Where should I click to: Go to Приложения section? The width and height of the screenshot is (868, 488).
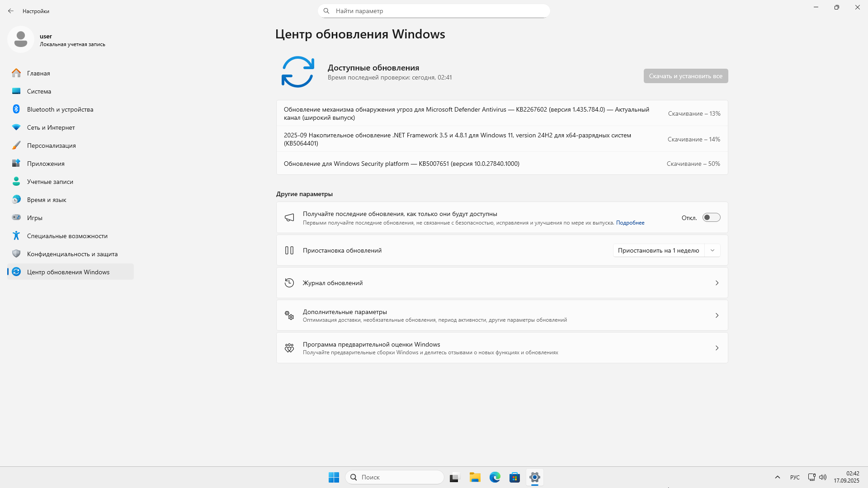point(71,163)
